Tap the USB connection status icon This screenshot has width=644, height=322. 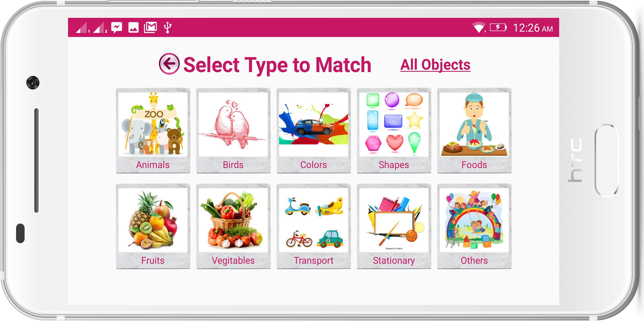pyautogui.click(x=168, y=27)
